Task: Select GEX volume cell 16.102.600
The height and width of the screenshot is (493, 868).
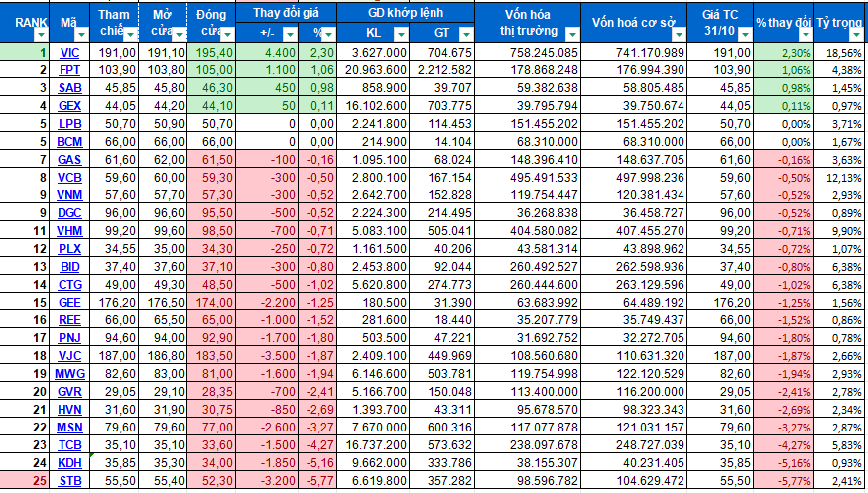Action: click(373, 106)
